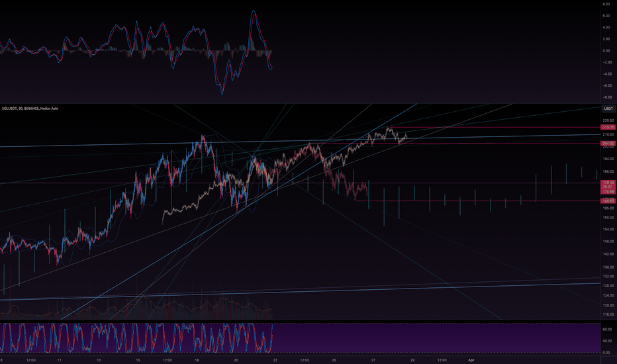Click the 160.00 price axis value
The height and width of the screenshot is (364, 617).
608,217
